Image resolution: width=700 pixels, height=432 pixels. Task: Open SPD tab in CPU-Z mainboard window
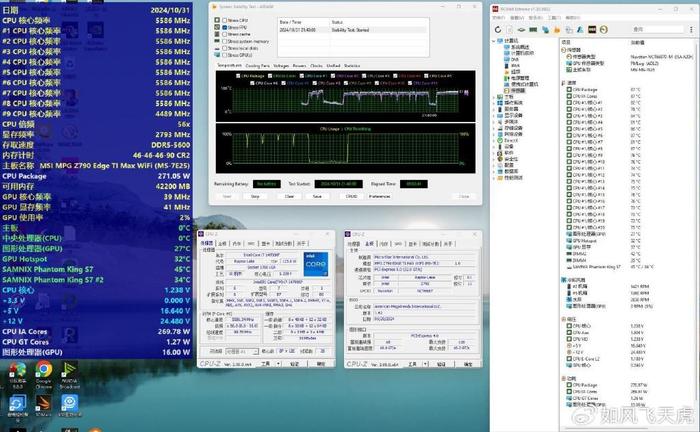[x=398, y=244]
